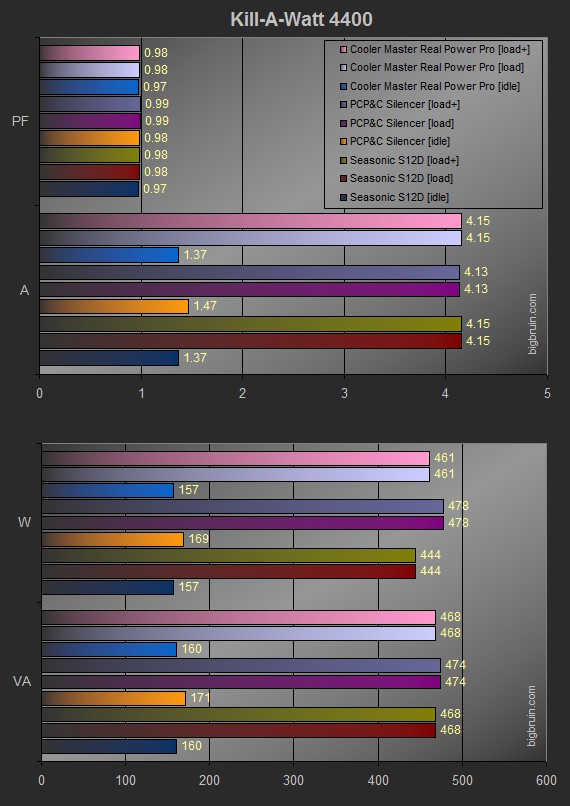Click the navy Seasonic idle bar in PF group

(x=89, y=189)
